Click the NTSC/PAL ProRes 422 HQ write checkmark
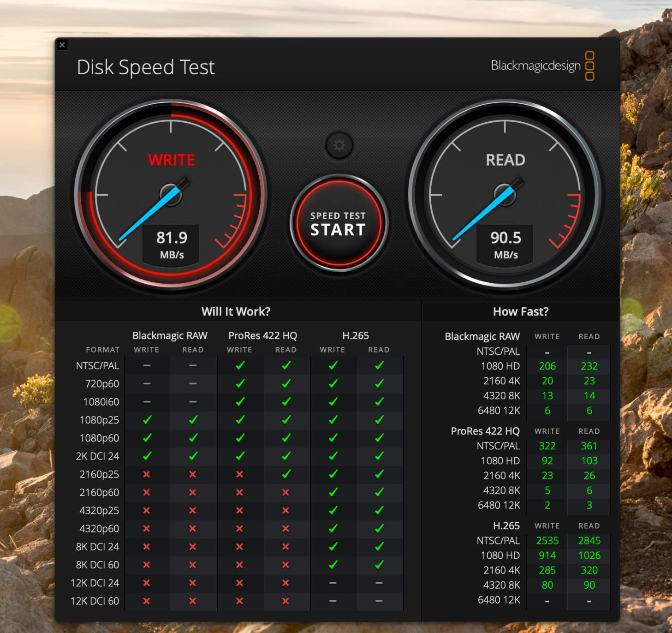The image size is (672, 633). pos(240,365)
